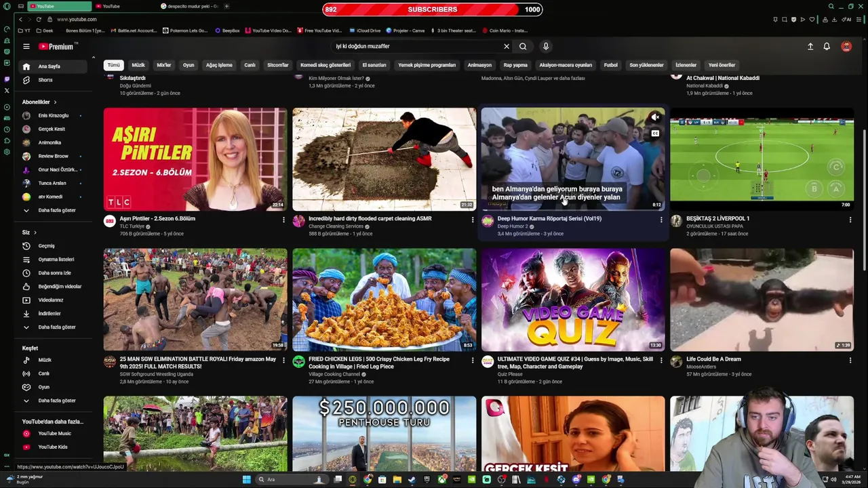Open more options for carpet cleaning video
This screenshot has width=868, height=488.
coord(473,220)
